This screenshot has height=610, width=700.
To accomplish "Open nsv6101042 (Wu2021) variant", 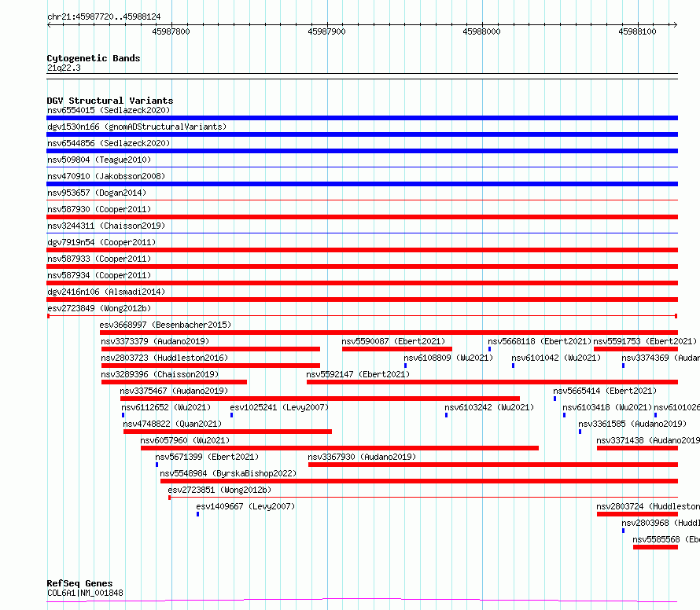I will click(556, 358).
